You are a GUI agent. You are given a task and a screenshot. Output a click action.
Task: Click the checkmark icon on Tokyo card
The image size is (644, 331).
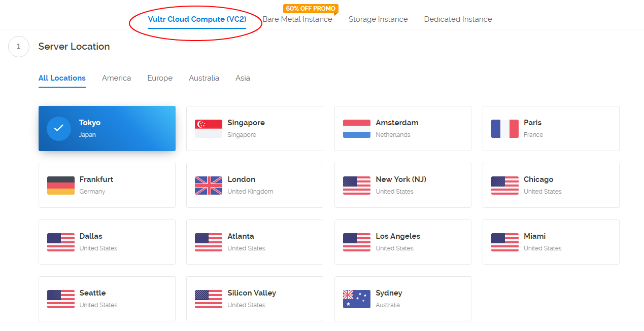[59, 129]
